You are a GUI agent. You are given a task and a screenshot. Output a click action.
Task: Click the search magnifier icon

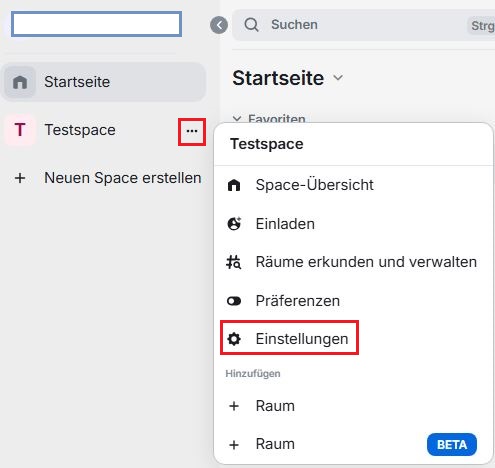[x=251, y=25]
